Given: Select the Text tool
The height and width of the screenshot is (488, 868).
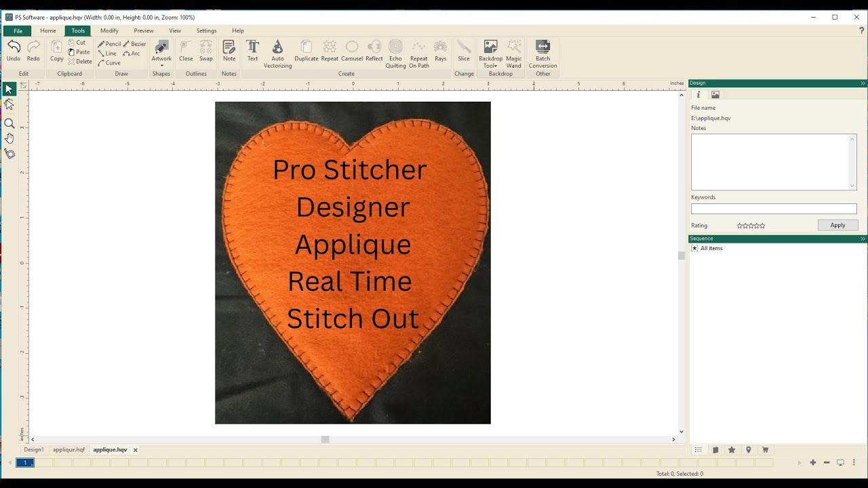Looking at the screenshot, I should [x=252, y=51].
